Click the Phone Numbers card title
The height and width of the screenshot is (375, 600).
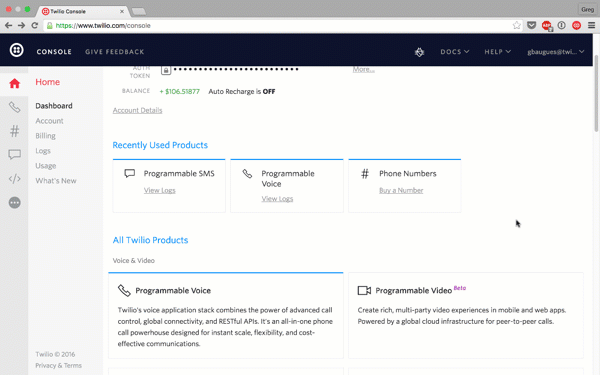click(408, 173)
